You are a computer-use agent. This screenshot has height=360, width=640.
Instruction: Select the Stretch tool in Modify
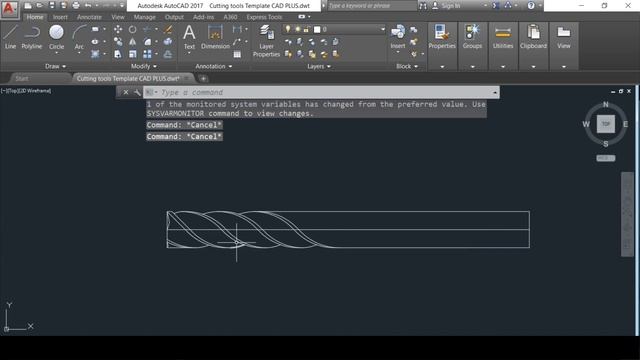(x=118, y=54)
